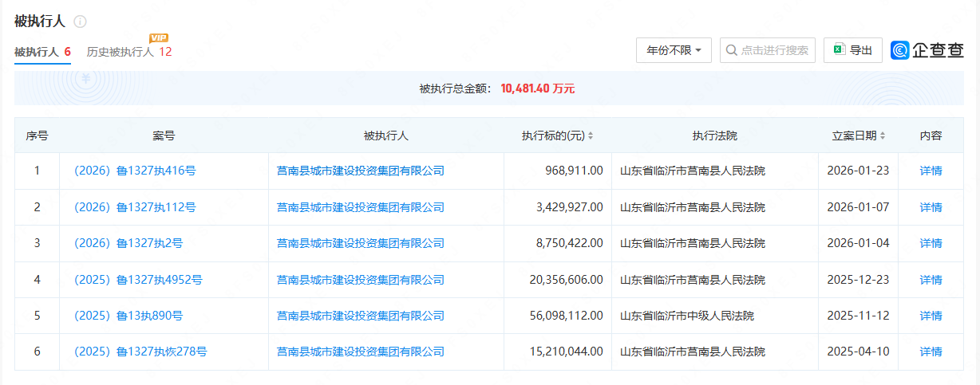This screenshot has height=385, width=980.
Task: Open case (2025)鲁1327执恢278号 link
Action: (140, 352)
